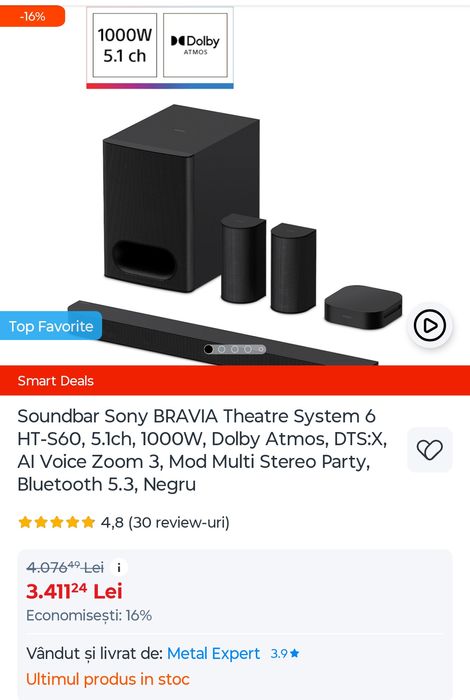This screenshot has width=470, height=700.
Task: Click the 1000W 5.1 ch badge
Action: (125, 45)
